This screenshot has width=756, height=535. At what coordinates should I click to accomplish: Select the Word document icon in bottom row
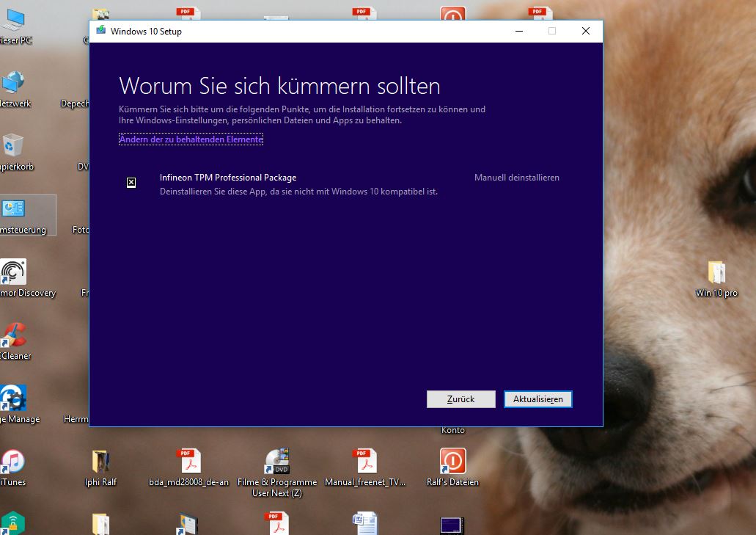(x=365, y=524)
